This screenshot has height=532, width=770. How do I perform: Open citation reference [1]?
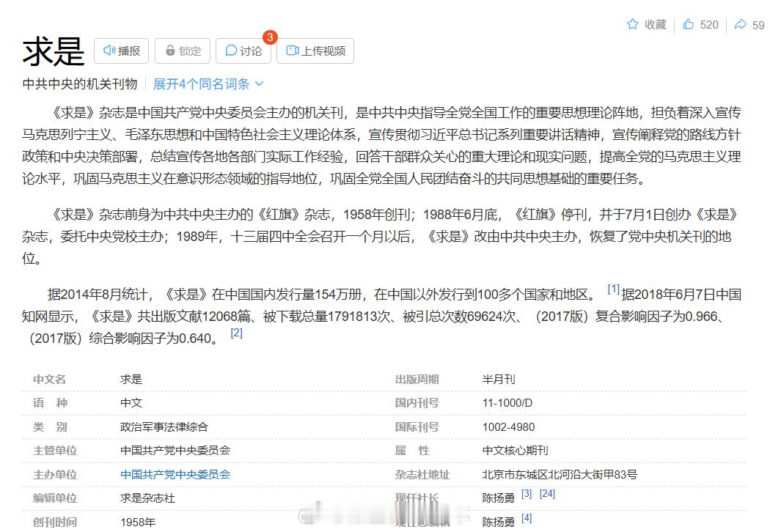(613, 289)
